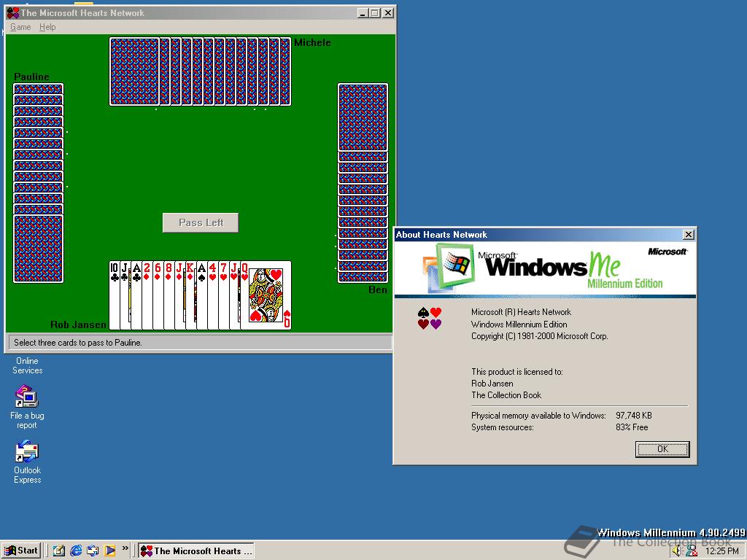Click the Pass Left button

point(201,222)
